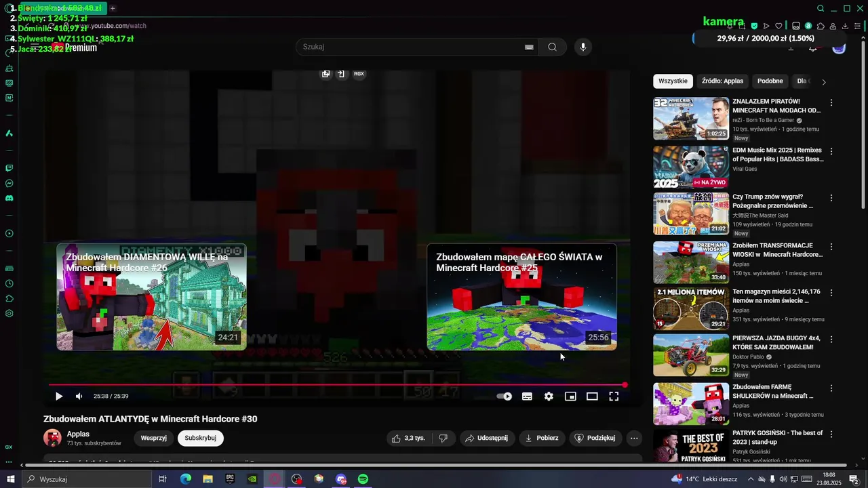Toggle subtitles in the video player
868x488 pixels.
[527, 396]
